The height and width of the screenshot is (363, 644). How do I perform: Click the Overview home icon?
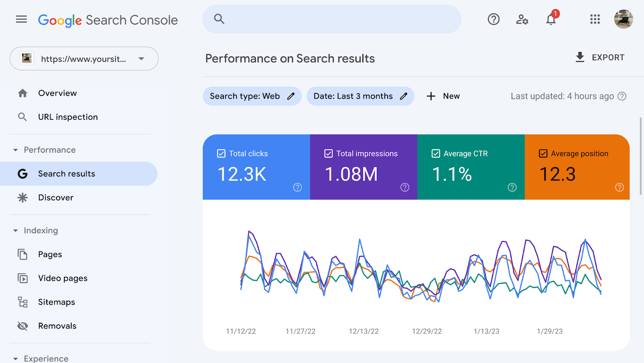pos(23,93)
